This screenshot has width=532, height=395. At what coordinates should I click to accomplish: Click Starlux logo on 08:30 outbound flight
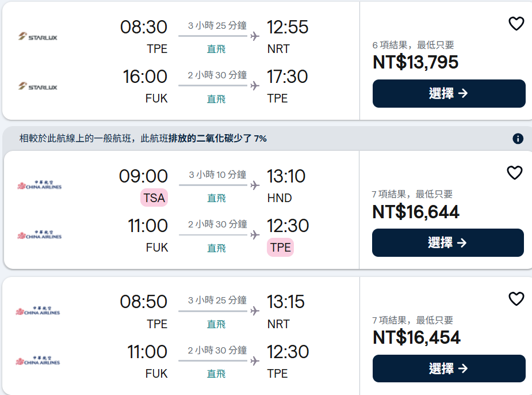[38, 37]
